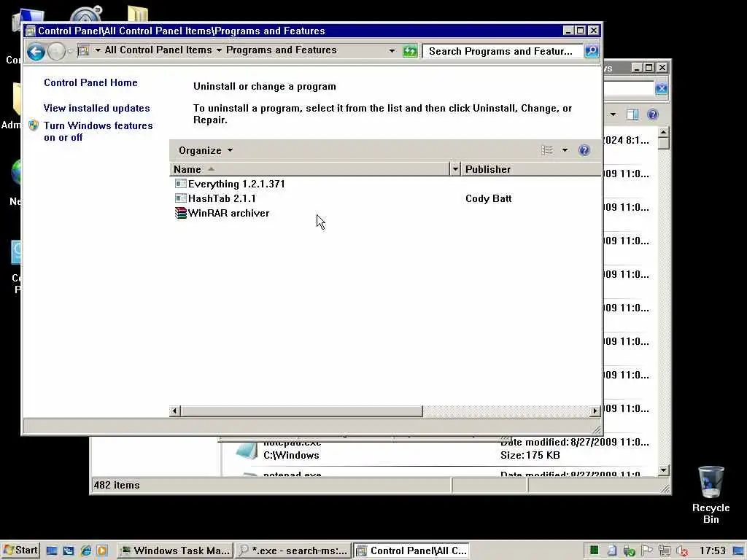Click the green Refresh button beside address bar
Screen dimensions: 747x560
pos(410,51)
